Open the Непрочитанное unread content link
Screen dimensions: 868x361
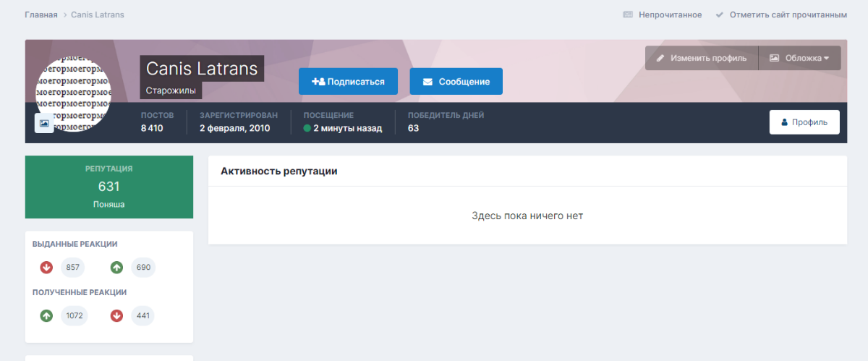[662, 14]
